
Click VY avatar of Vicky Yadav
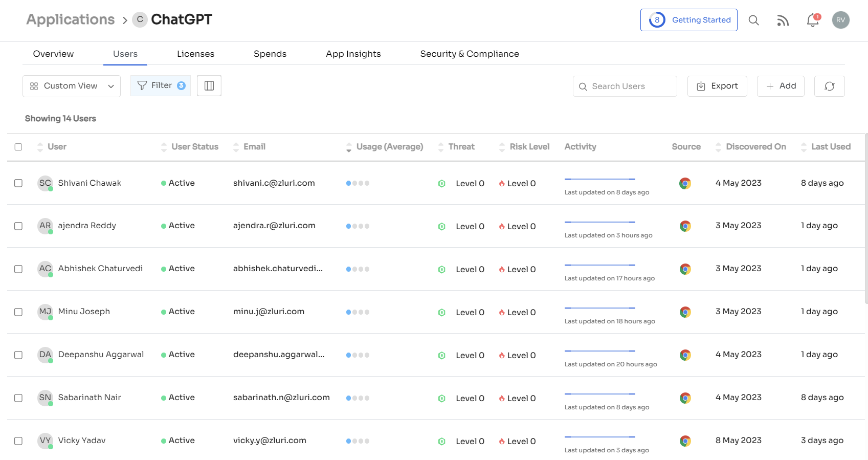click(45, 441)
